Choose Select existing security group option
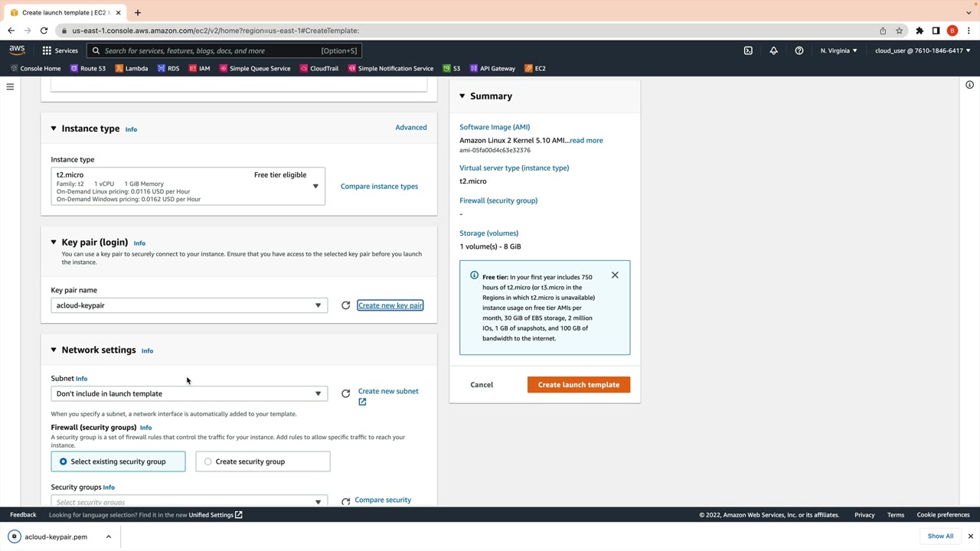Viewport: 980px width, 551px height. click(118, 461)
